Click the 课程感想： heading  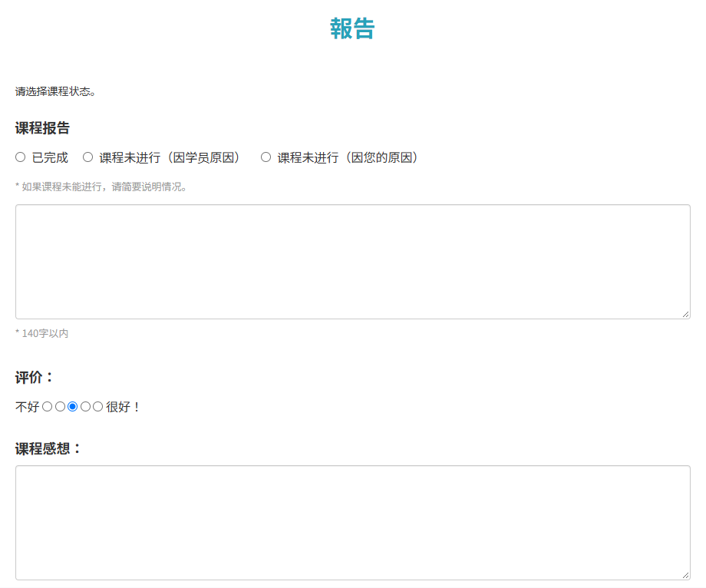(48, 448)
